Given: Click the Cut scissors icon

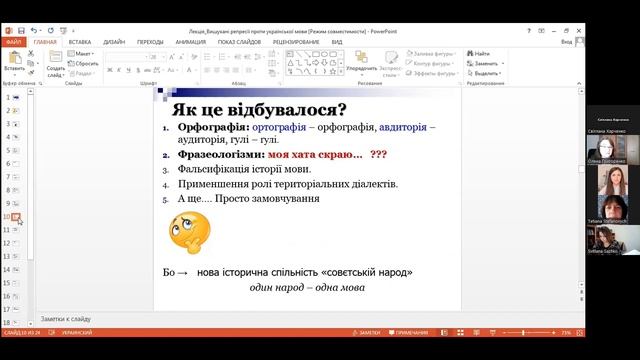Looking at the screenshot, I should 31,53.
